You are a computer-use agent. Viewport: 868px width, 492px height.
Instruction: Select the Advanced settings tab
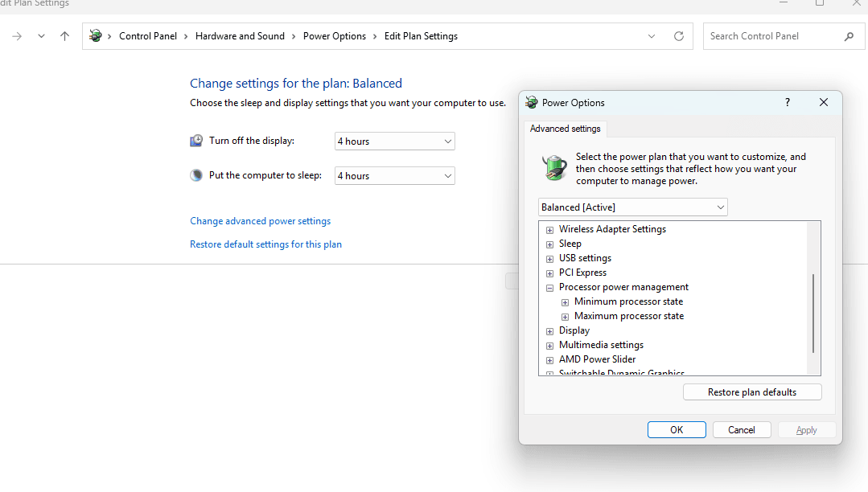pos(565,129)
